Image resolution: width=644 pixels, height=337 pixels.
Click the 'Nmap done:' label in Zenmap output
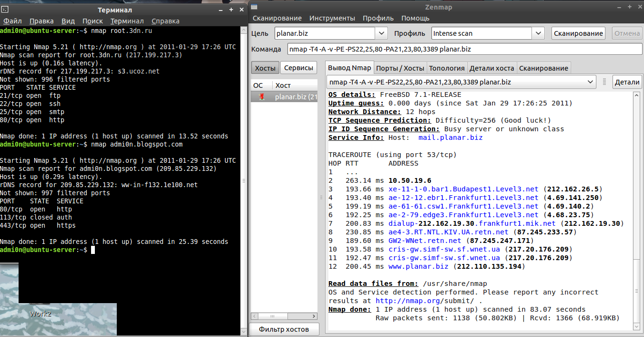349,309
